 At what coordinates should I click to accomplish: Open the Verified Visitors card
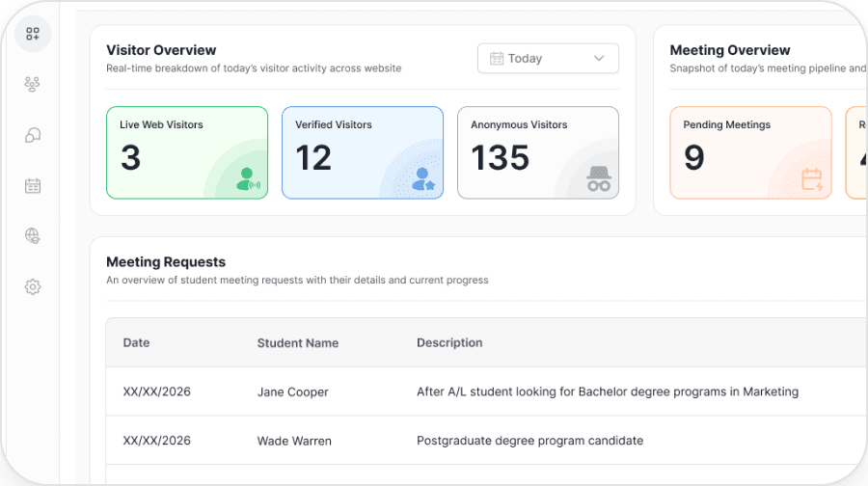click(363, 152)
